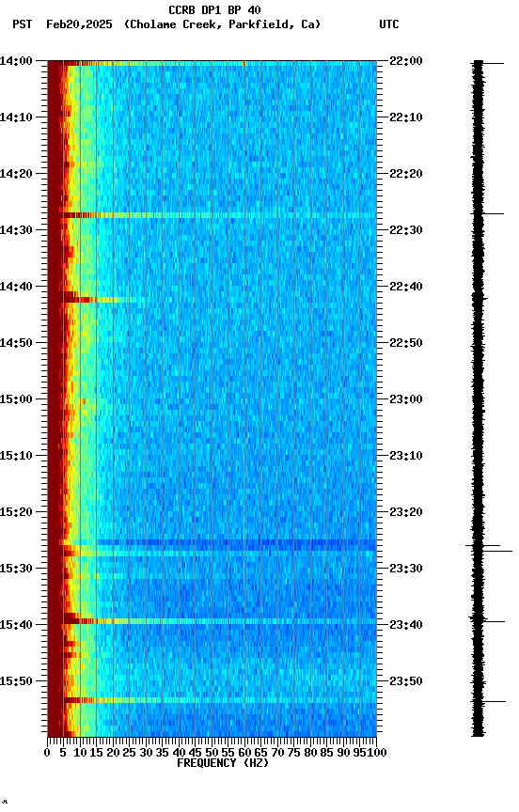Click the '14:10' PST time label
Screen dimensions: 519x812
[16, 117]
